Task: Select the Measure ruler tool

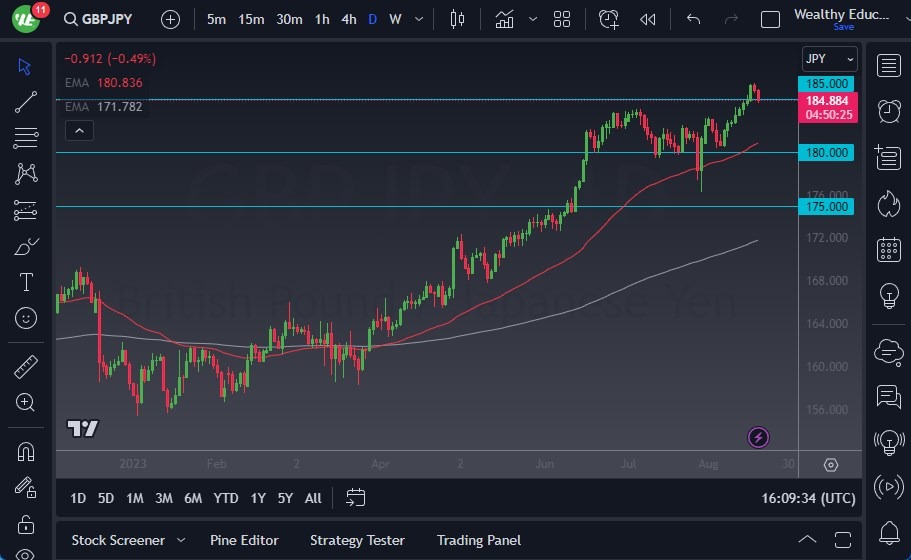Action: (x=26, y=367)
